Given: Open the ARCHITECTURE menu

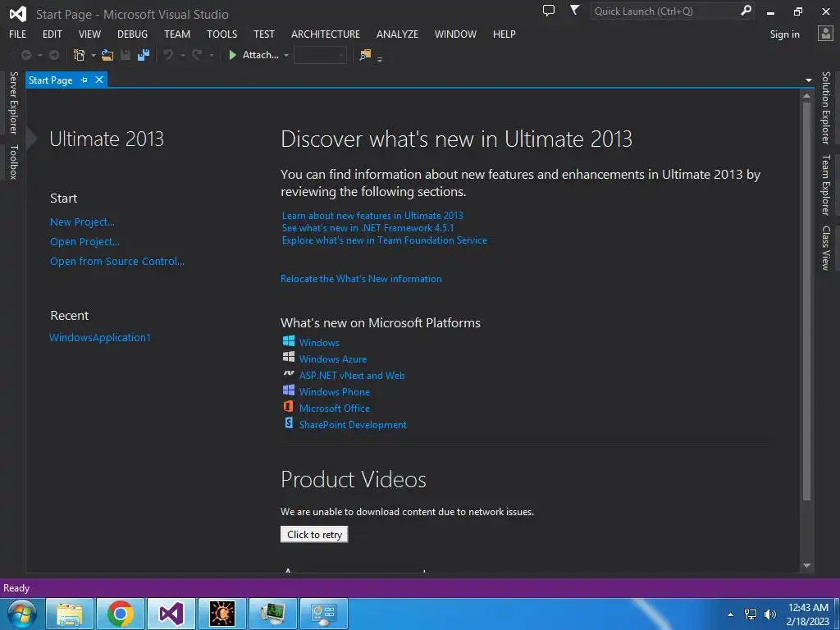Looking at the screenshot, I should [x=326, y=34].
